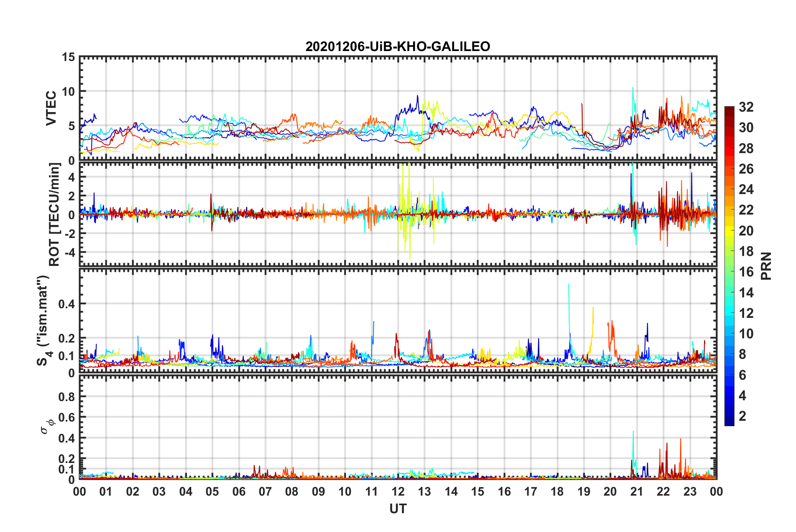Click the PRN colorbar gradient
Image resolution: width=796 pixels, height=532 pixels.
pos(729,266)
